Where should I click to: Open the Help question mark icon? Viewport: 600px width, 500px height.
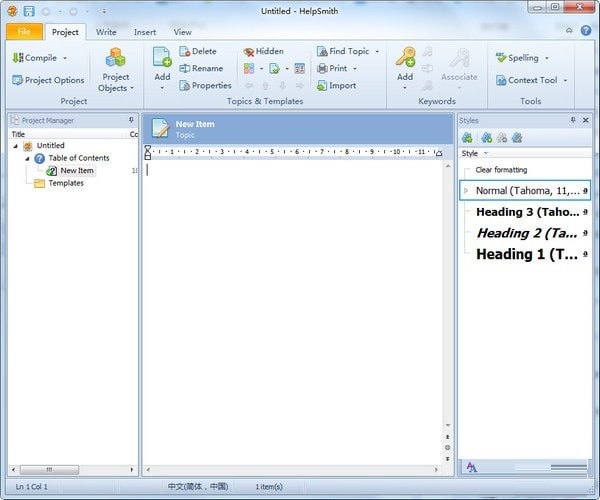pos(586,31)
